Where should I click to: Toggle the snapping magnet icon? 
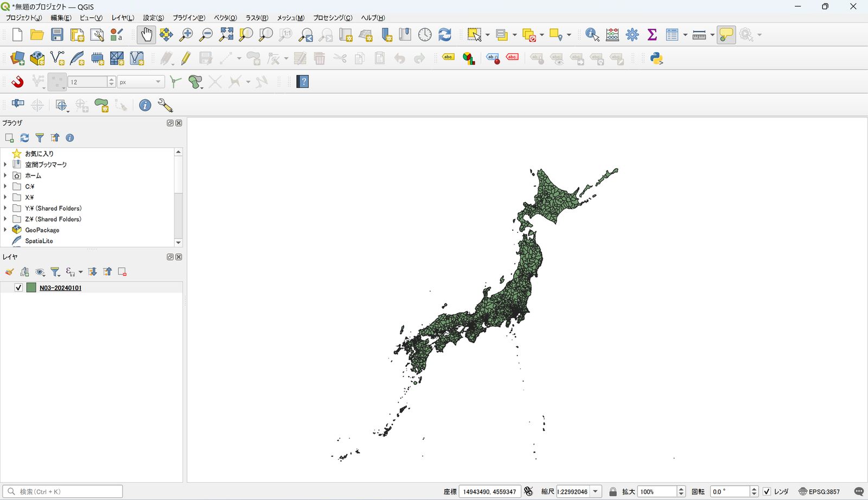pyautogui.click(x=17, y=82)
